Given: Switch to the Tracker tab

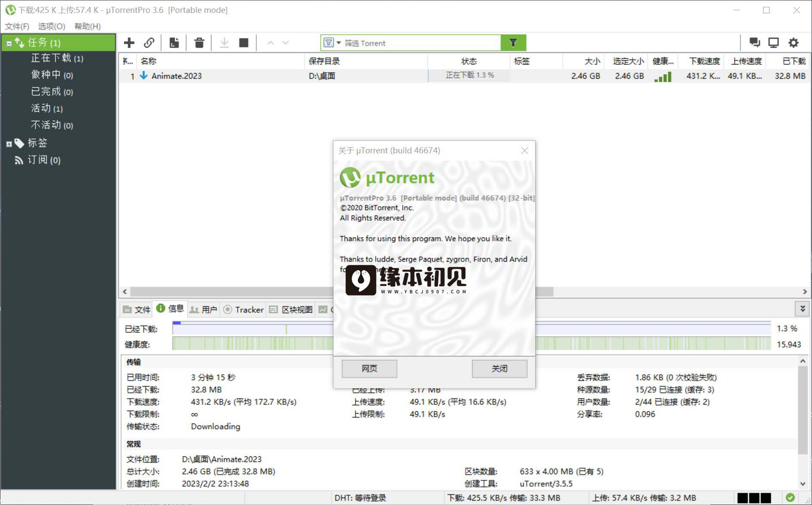Looking at the screenshot, I should point(243,310).
